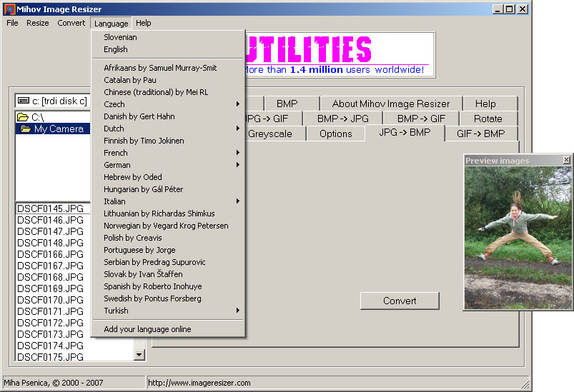
Task: Switch to the Rotate tab
Action: click(x=488, y=119)
